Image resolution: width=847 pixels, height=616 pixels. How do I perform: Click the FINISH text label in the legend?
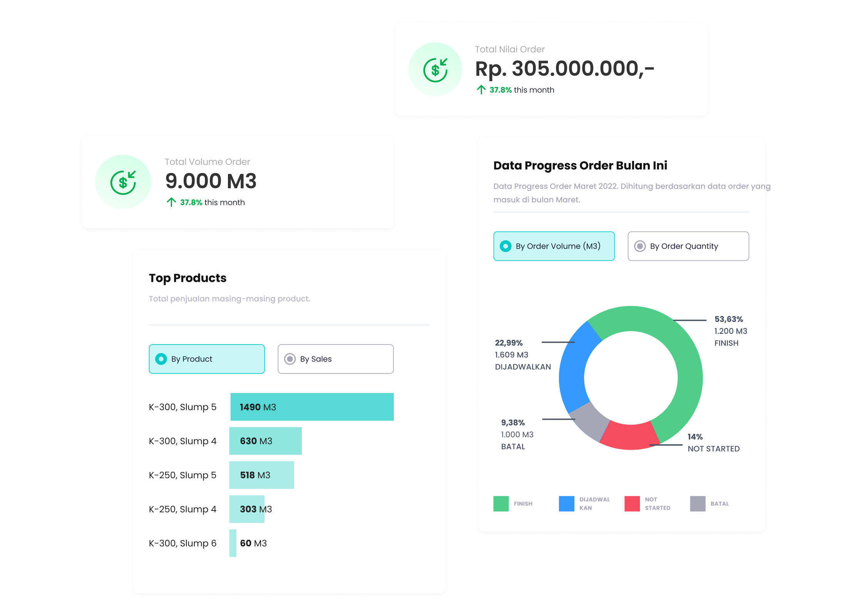pos(523,503)
